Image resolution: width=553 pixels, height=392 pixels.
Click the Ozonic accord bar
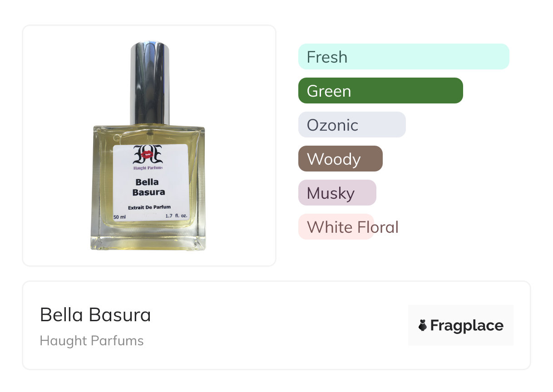[352, 125]
